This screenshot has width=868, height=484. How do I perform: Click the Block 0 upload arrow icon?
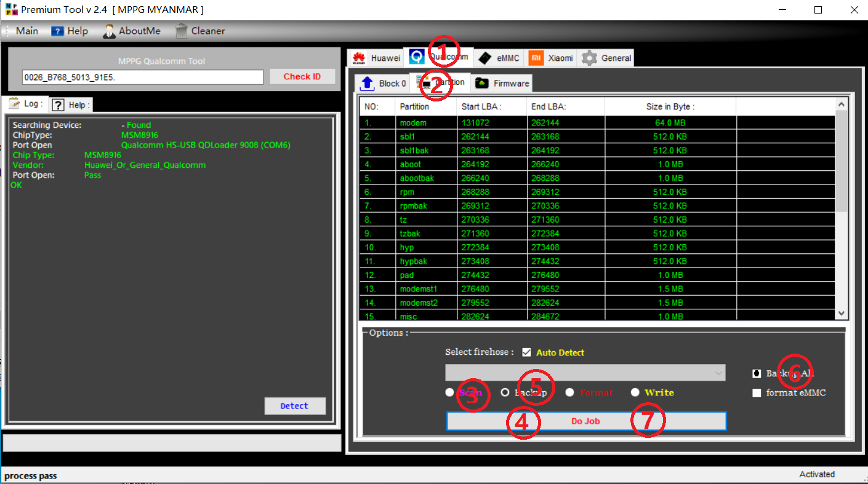368,83
